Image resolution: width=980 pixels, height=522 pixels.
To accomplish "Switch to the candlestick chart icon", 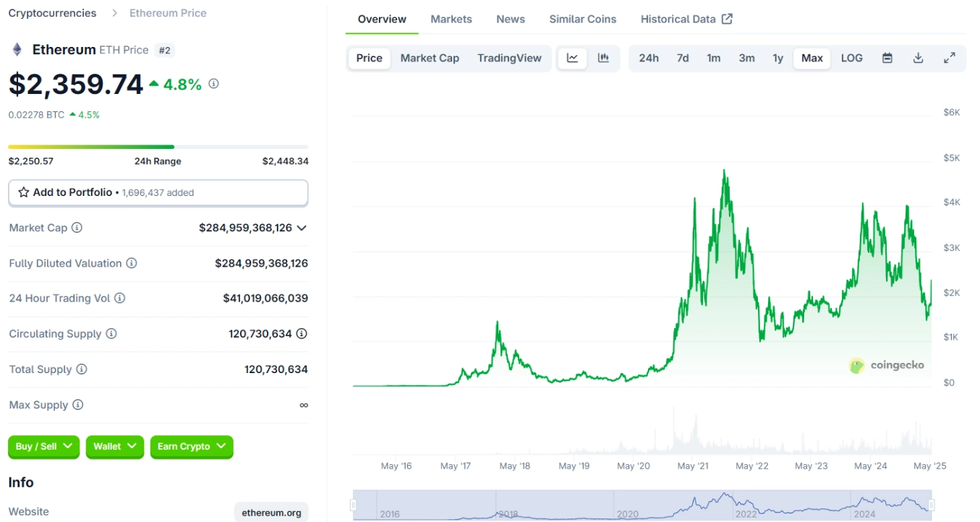I will 603,58.
